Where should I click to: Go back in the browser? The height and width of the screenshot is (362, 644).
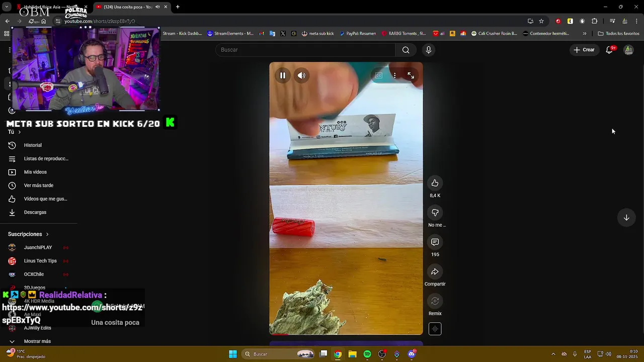[x=7, y=21]
